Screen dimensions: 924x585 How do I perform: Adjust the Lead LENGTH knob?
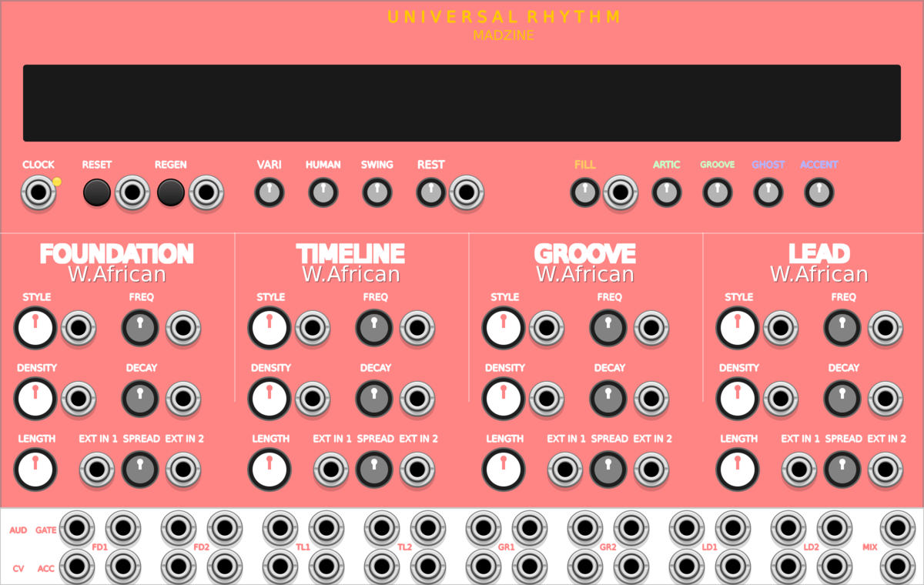[x=738, y=470]
